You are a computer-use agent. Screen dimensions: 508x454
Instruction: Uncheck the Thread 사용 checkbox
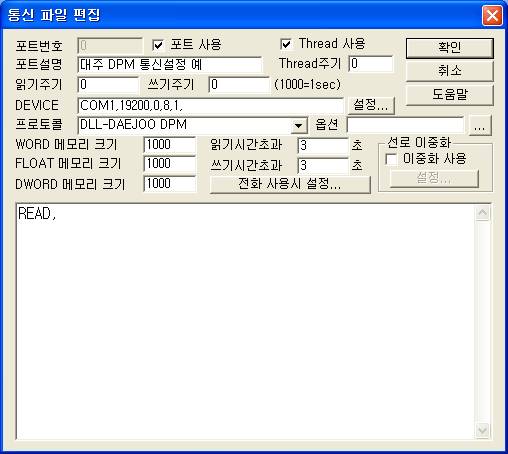pos(286,44)
